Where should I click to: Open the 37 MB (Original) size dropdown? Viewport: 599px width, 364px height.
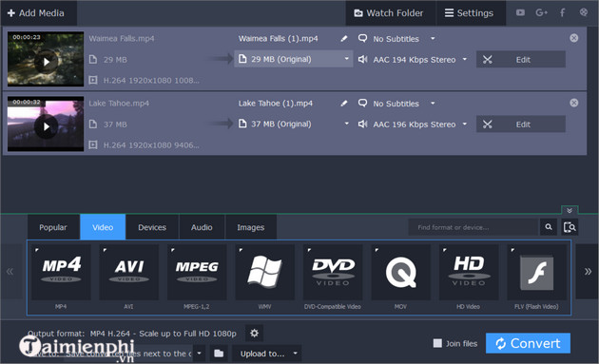click(294, 124)
